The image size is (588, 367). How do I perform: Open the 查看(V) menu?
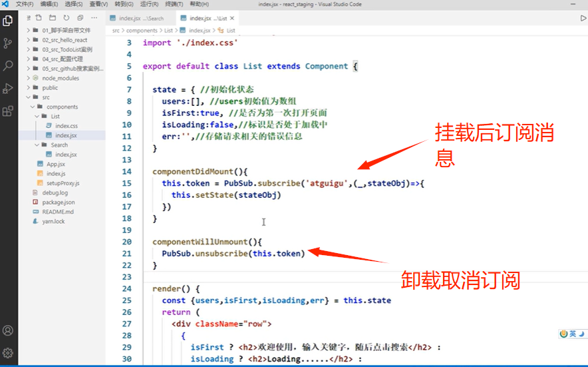click(98, 4)
